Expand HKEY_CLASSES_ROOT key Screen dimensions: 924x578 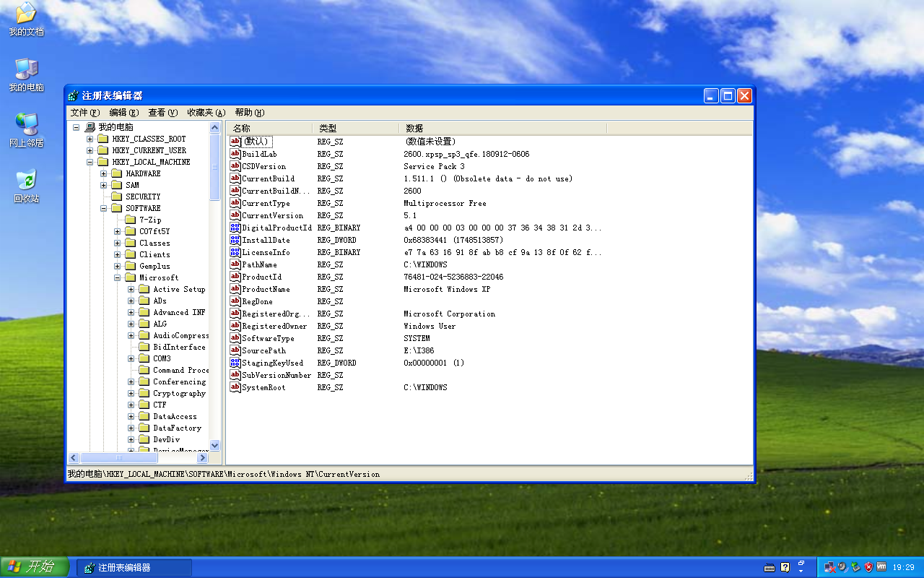90,139
